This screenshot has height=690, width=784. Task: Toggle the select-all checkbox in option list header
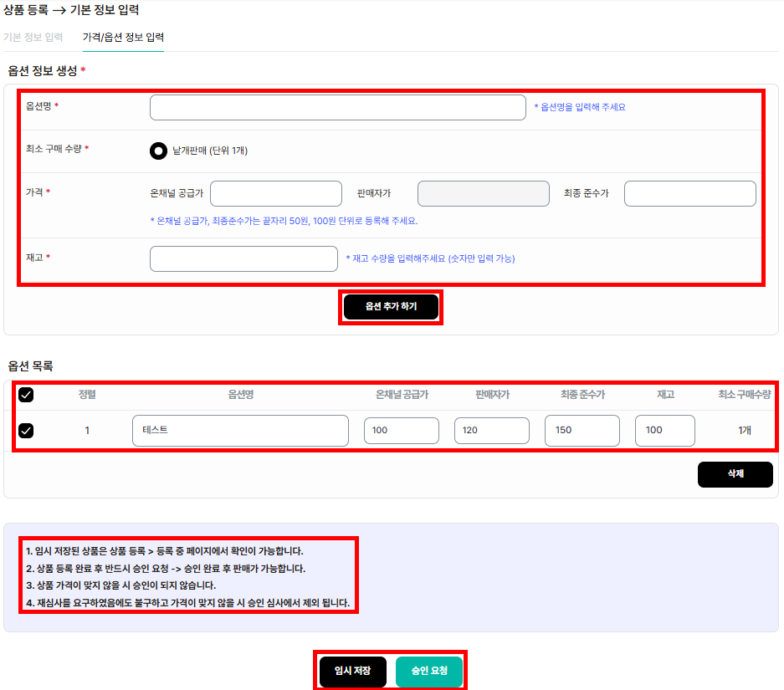pyautogui.click(x=26, y=395)
